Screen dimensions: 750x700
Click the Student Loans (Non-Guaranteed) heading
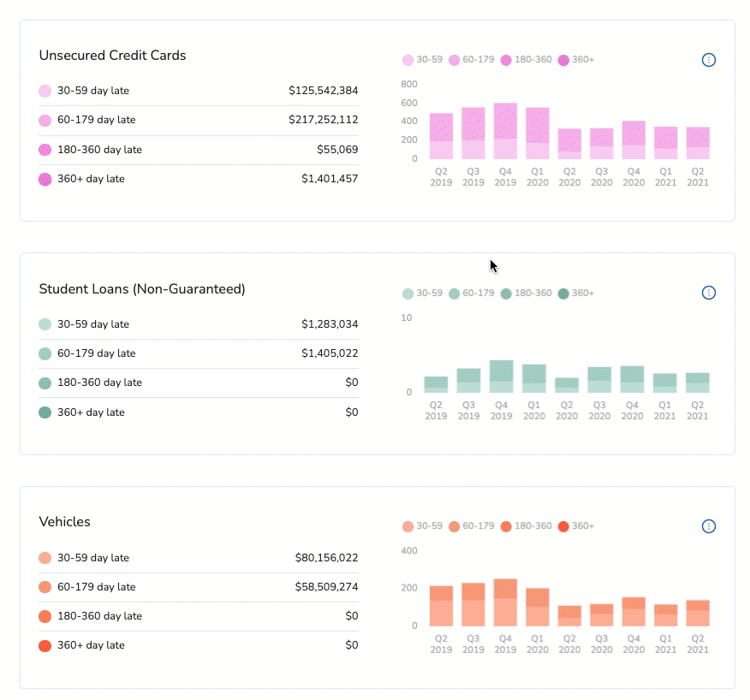[142, 288]
